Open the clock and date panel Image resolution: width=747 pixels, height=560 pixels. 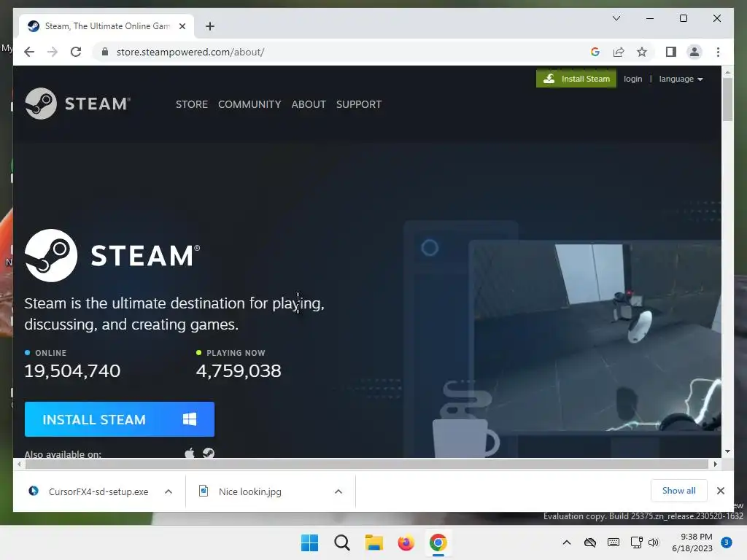692,542
